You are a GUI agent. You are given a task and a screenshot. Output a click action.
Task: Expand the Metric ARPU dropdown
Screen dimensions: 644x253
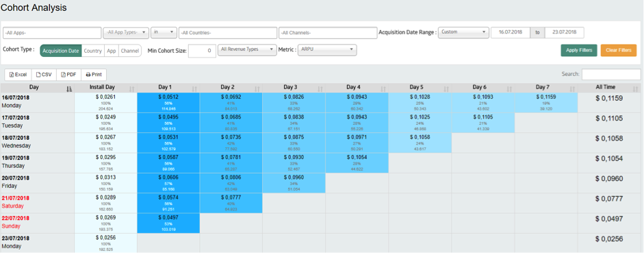coord(327,50)
